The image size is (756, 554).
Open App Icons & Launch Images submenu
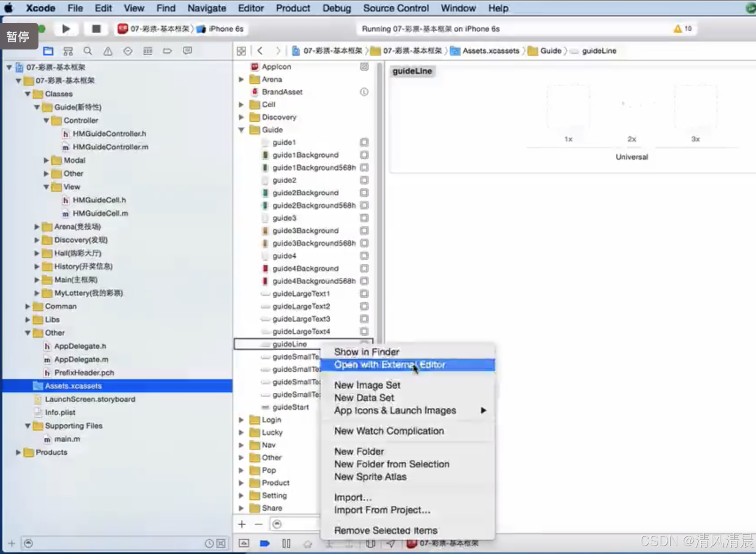click(x=407, y=410)
